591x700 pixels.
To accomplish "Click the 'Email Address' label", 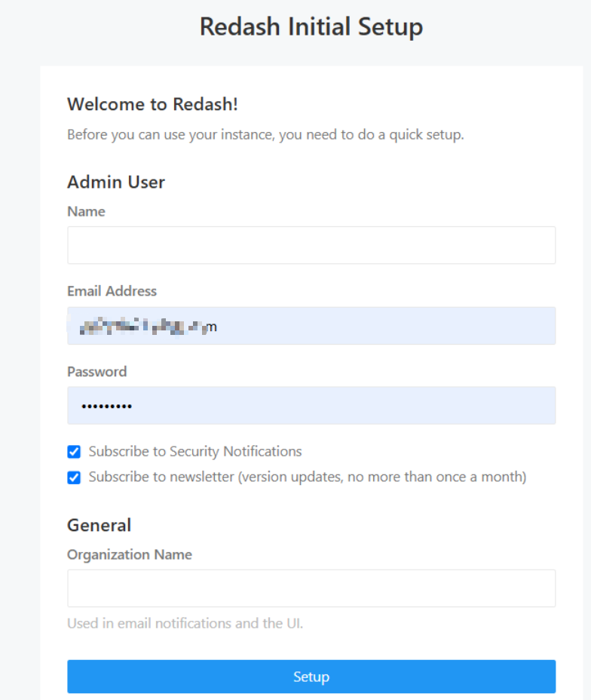I will [112, 291].
